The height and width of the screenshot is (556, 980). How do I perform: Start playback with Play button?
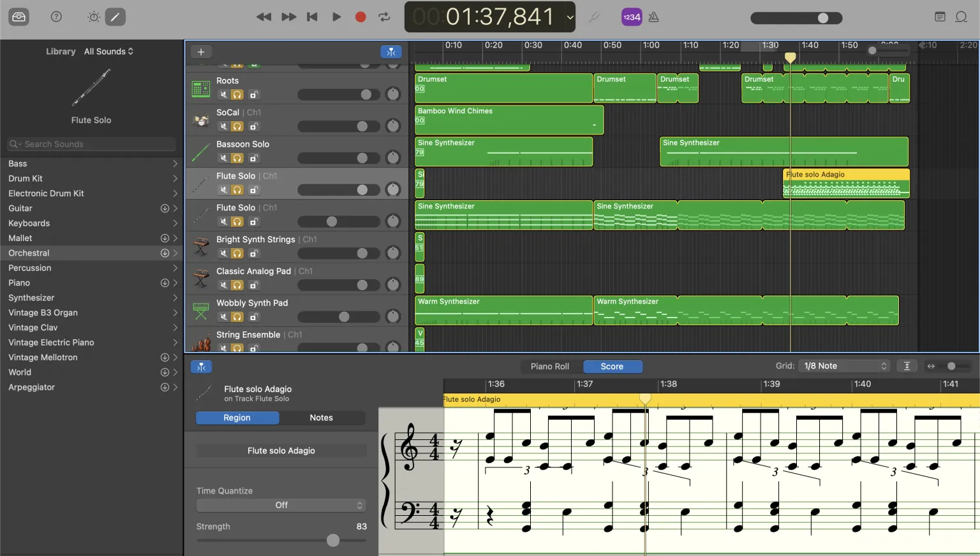click(x=336, y=17)
